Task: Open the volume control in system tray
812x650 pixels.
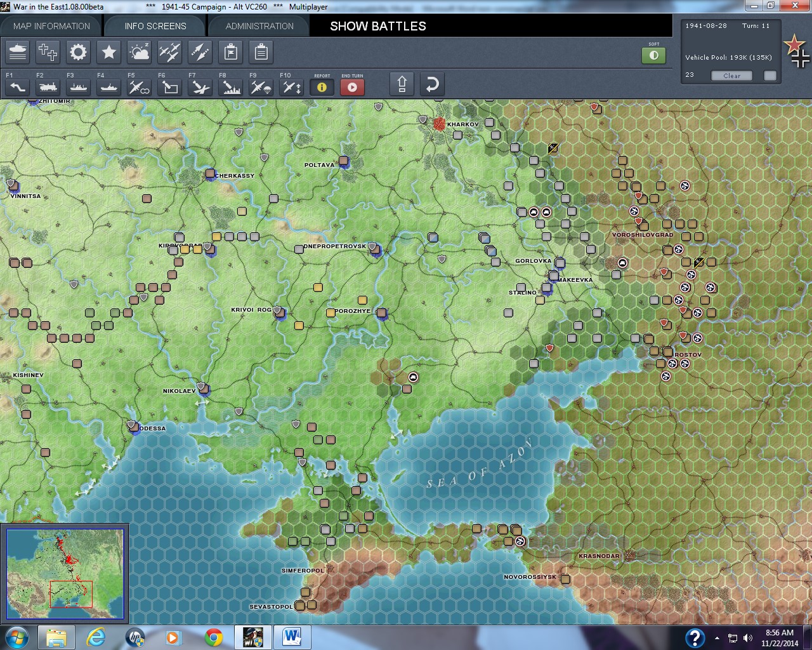Action: 747,638
